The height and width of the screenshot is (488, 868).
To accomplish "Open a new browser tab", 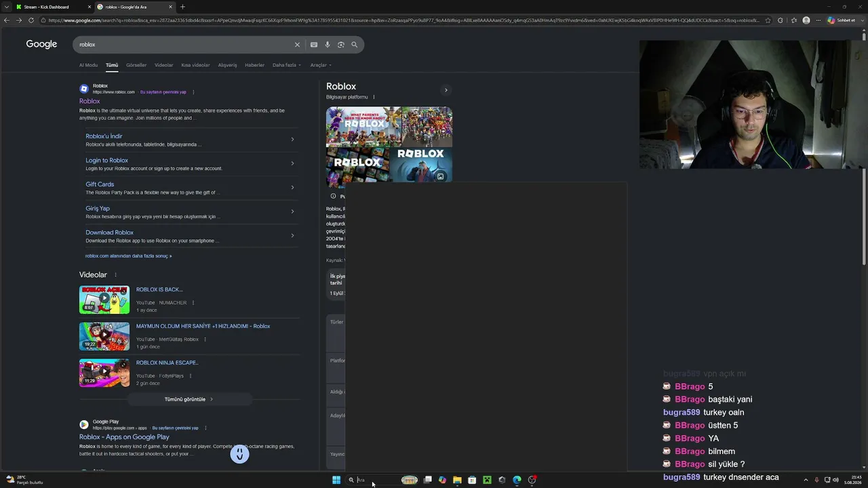I will point(182,7).
